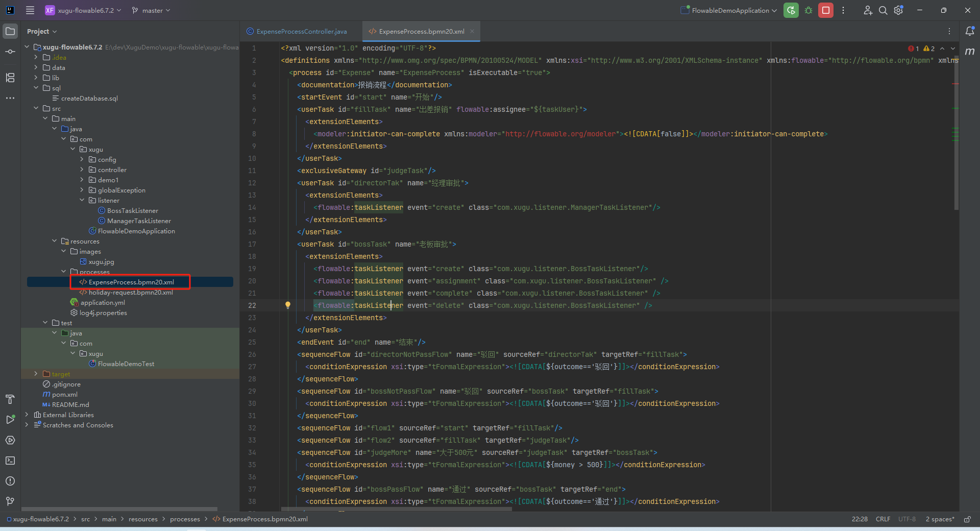
Task: Click processes in the breadcrumb bar
Action: pyautogui.click(x=185, y=519)
